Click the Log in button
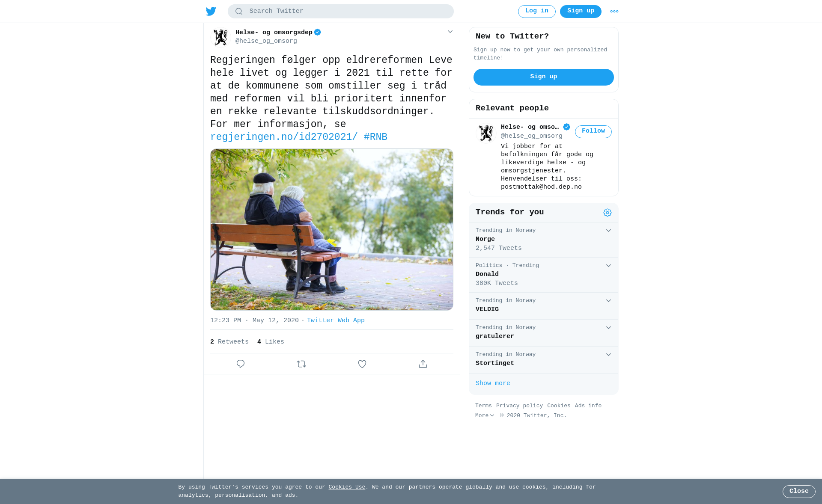Image resolution: width=822 pixels, height=504 pixels. 537,12
